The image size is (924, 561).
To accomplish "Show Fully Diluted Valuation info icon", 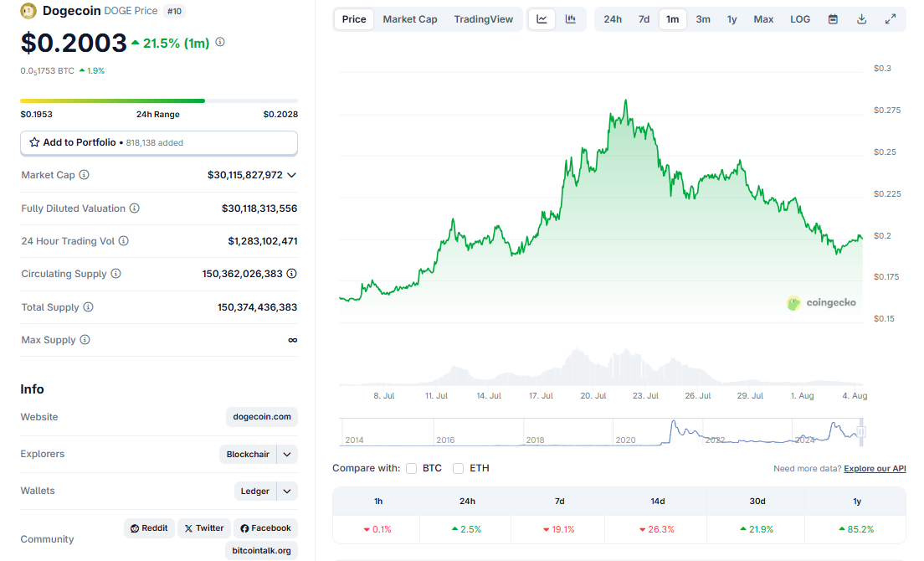I will tap(135, 208).
